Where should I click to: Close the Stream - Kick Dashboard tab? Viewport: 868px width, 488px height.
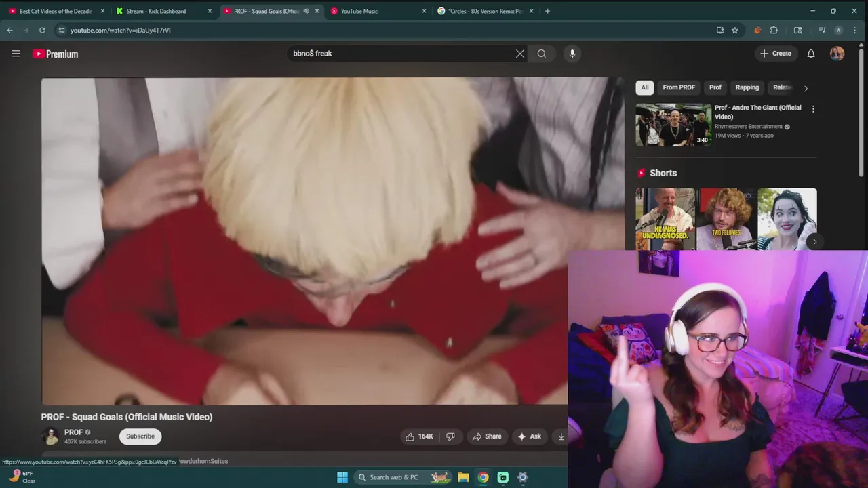tap(210, 11)
